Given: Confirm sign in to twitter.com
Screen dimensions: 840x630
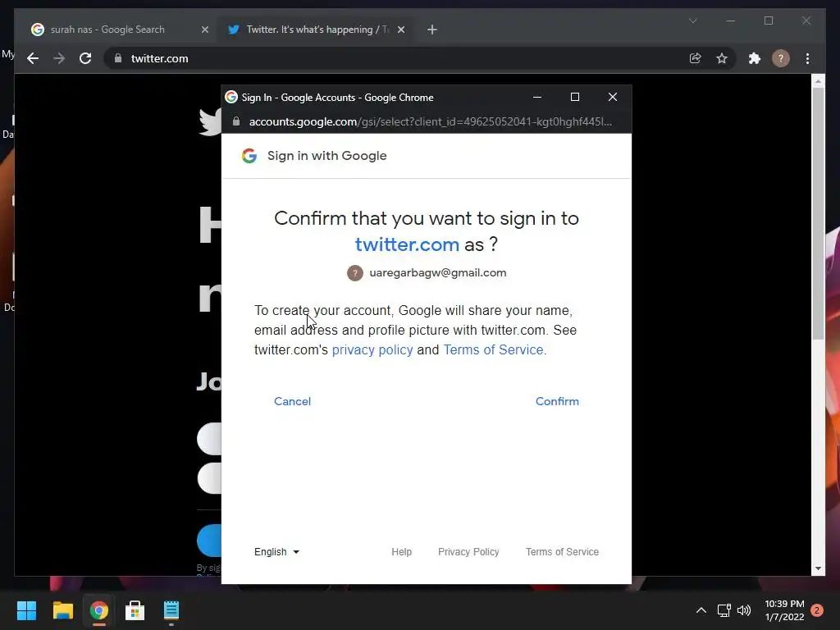Looking at the screenshot, I should pyautogui.click(x=557, y=401).
